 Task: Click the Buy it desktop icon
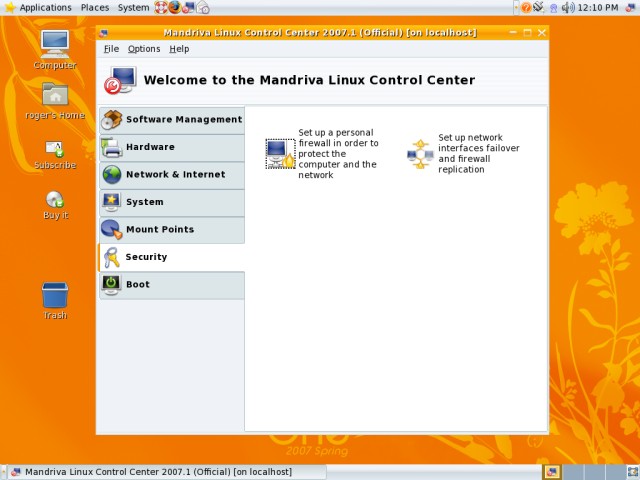pyautogui.click(x=55, y=205)
